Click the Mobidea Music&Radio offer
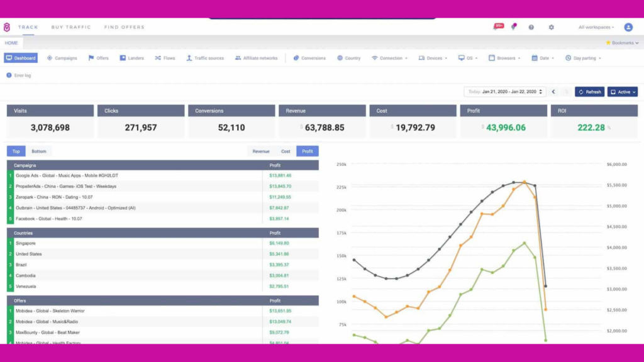 pyautogui.click(x=163, y=322)
